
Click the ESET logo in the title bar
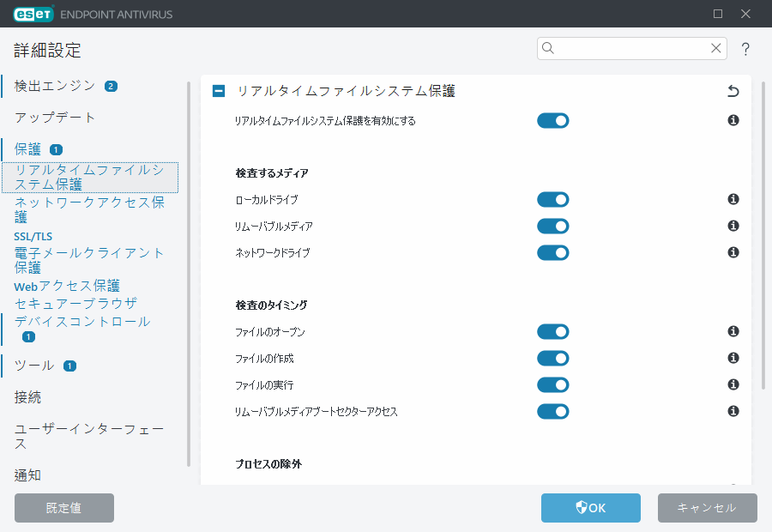point(31,14)
